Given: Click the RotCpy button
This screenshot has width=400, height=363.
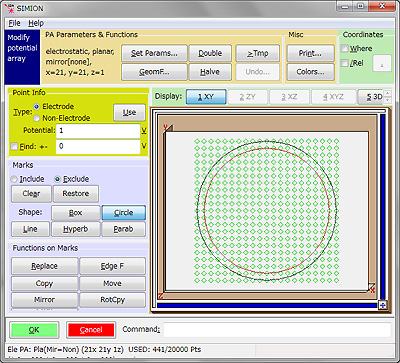Looking at the screenshot, I should pos(112,300).
